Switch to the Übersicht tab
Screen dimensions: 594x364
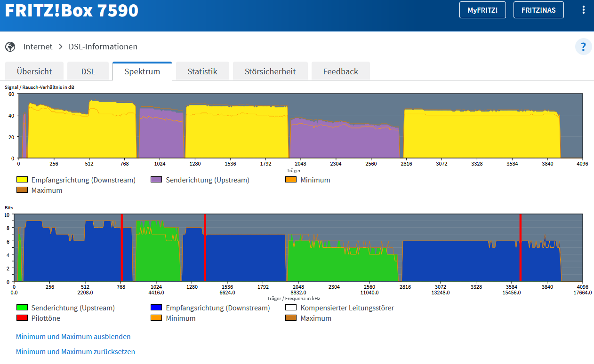[x=34, y=71]
